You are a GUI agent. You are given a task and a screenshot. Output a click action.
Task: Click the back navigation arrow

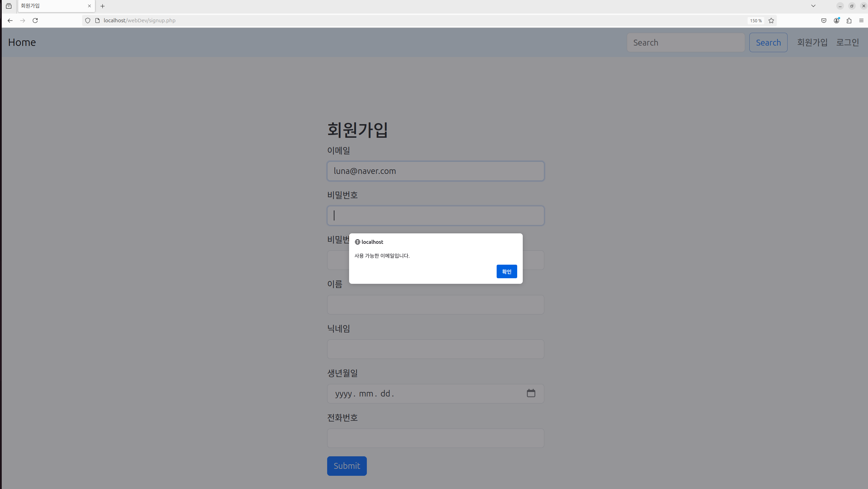click(x=10, y=21)
